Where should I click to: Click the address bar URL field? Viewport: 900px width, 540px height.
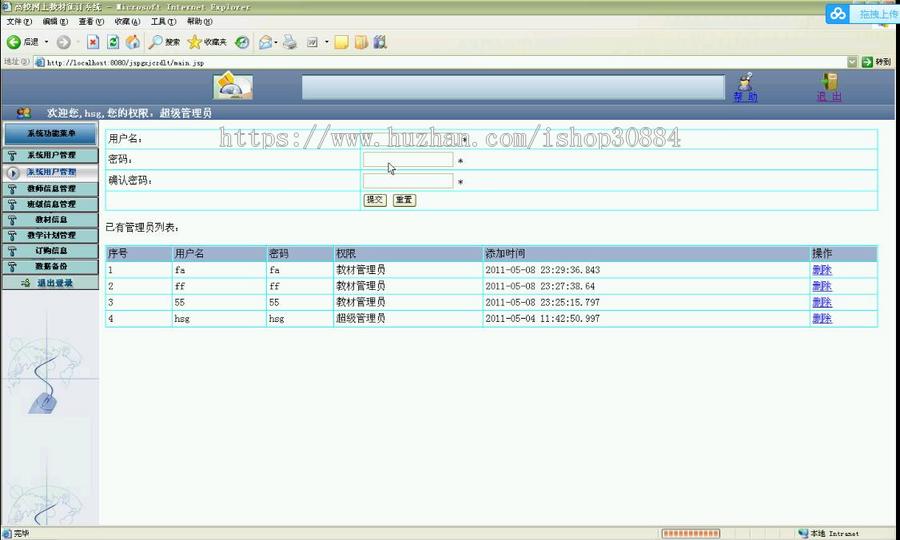click(440, 63)
